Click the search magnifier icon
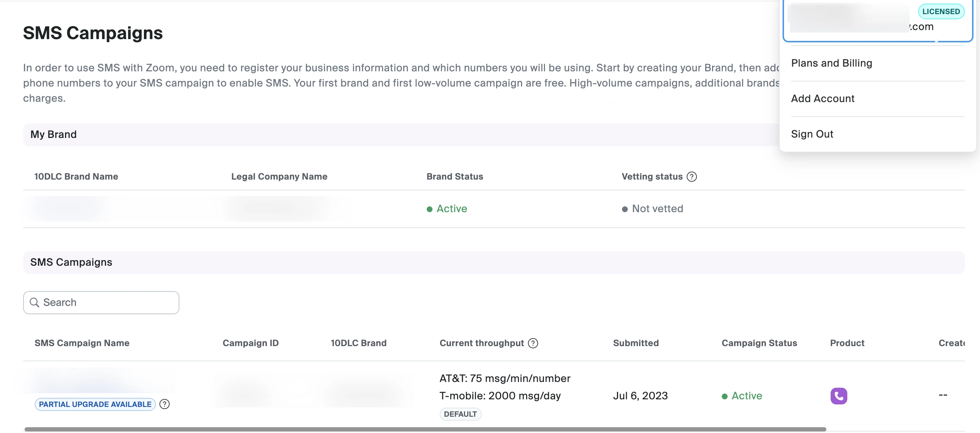This screenshot has height=433, width=980. point(34,302)
